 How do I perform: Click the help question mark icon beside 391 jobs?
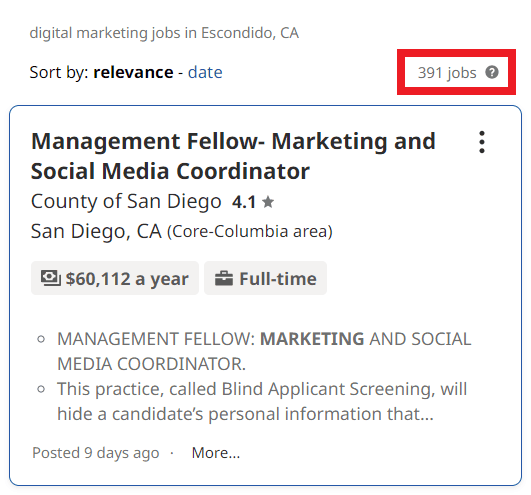(x=491, y=72)
